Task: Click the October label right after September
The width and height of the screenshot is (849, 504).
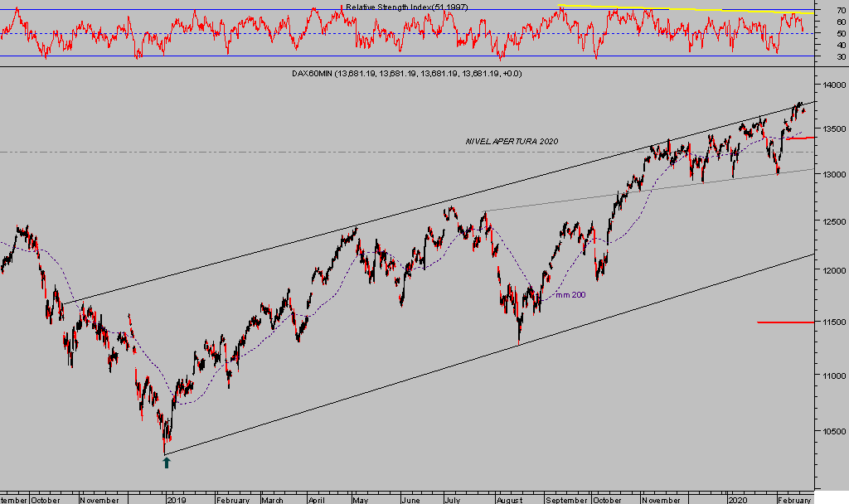Action: tap(607, 500)
